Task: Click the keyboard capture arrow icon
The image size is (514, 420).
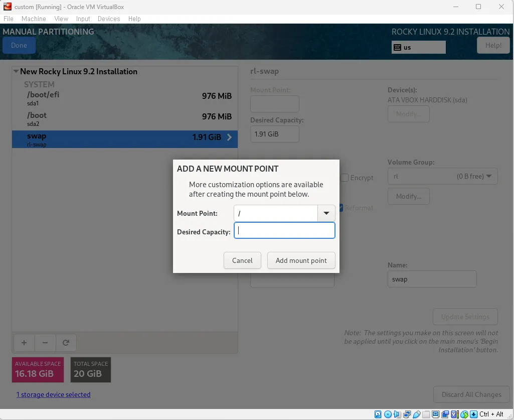Action: click(x=474, y=414)
